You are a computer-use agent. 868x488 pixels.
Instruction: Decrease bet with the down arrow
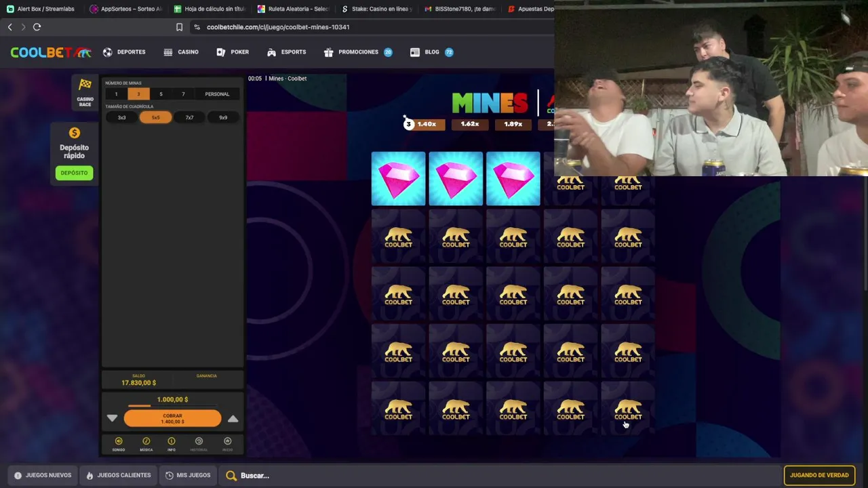[x=112, y=419]
